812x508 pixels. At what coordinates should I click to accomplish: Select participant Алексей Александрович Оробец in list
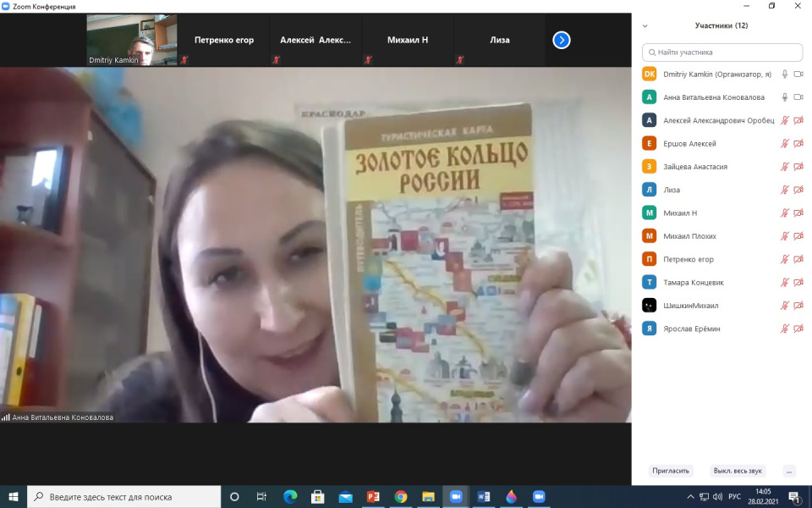722,120
